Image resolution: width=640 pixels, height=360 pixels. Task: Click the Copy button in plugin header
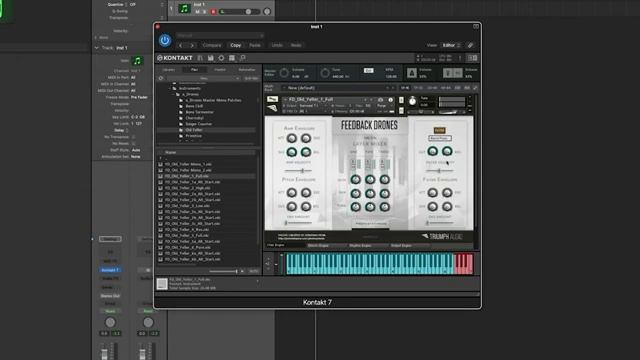coord(236,45)
